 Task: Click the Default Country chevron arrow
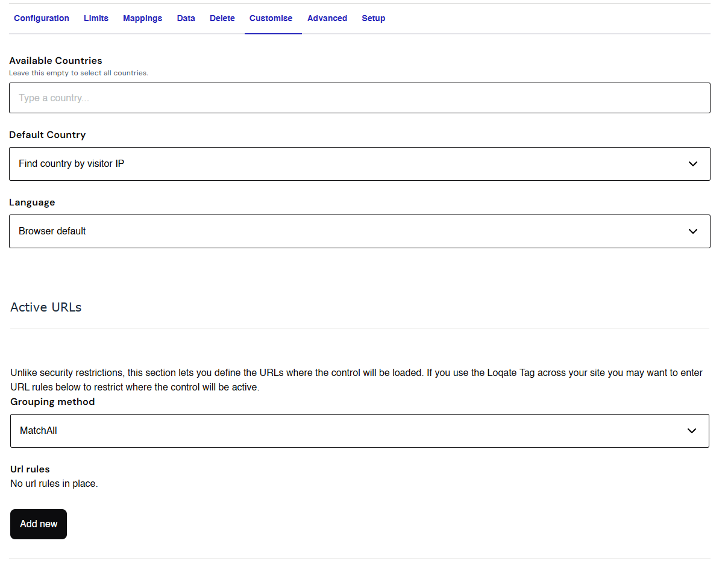pyautogui.click(x=693, y=164)
